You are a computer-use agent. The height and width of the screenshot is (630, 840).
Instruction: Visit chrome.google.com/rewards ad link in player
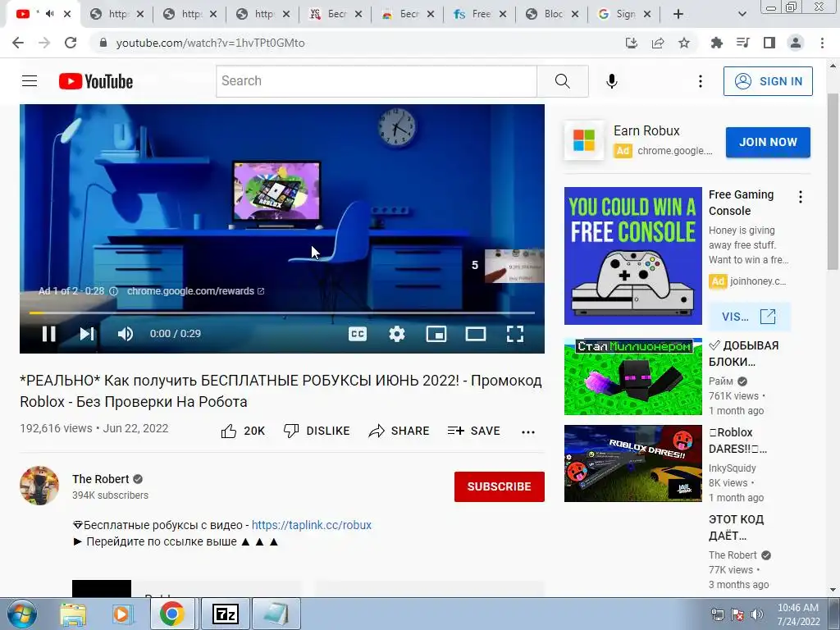coord(195,291)
